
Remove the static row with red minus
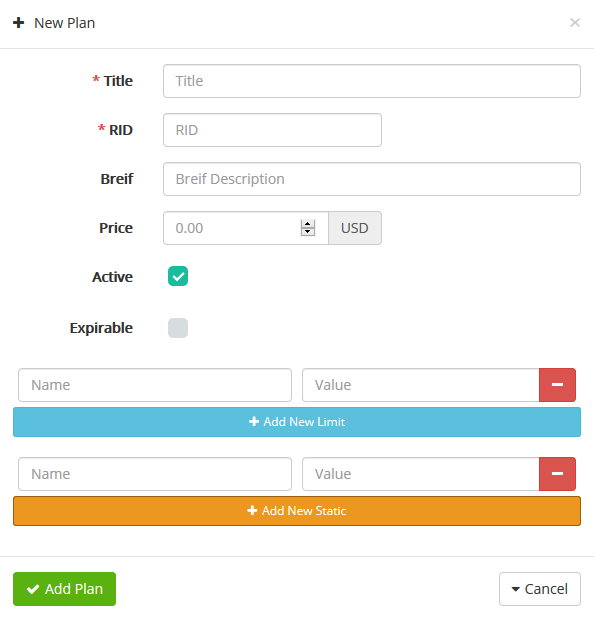click(557, 474)
